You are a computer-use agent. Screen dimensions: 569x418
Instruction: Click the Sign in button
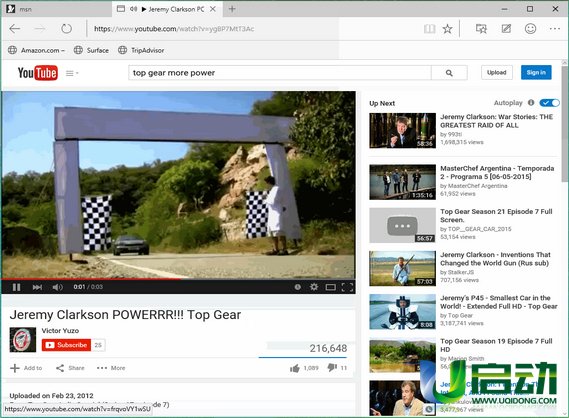pyautogui.click(x=536, y=73)
